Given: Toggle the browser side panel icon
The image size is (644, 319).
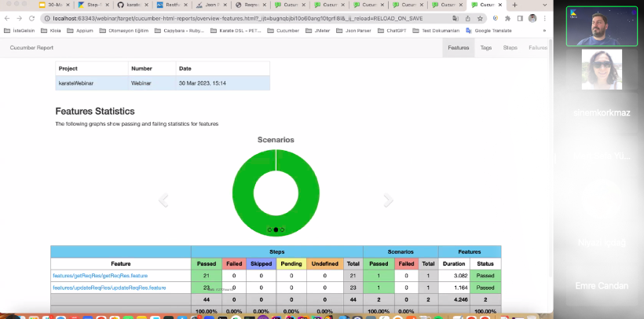Looking at the screenshot, I should tap(520, 19).
